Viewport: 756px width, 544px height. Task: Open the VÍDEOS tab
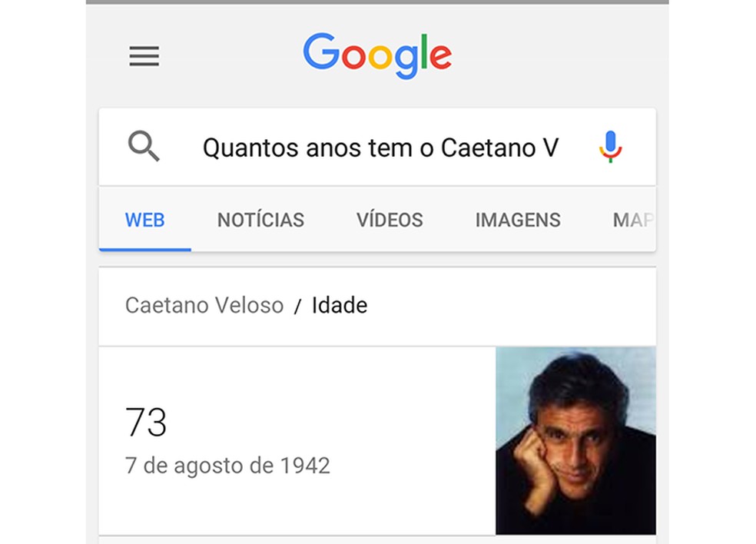point(390,220)
